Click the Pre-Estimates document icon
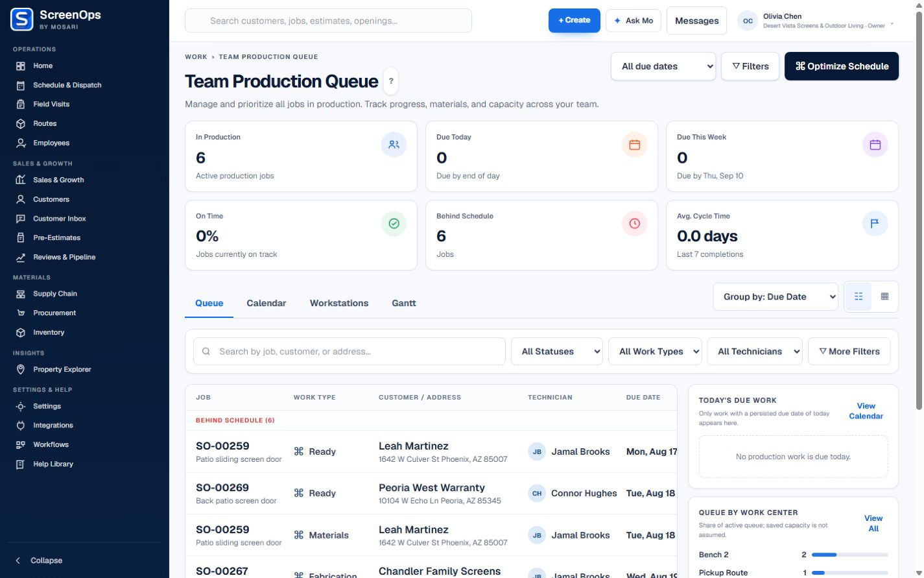 21,237
